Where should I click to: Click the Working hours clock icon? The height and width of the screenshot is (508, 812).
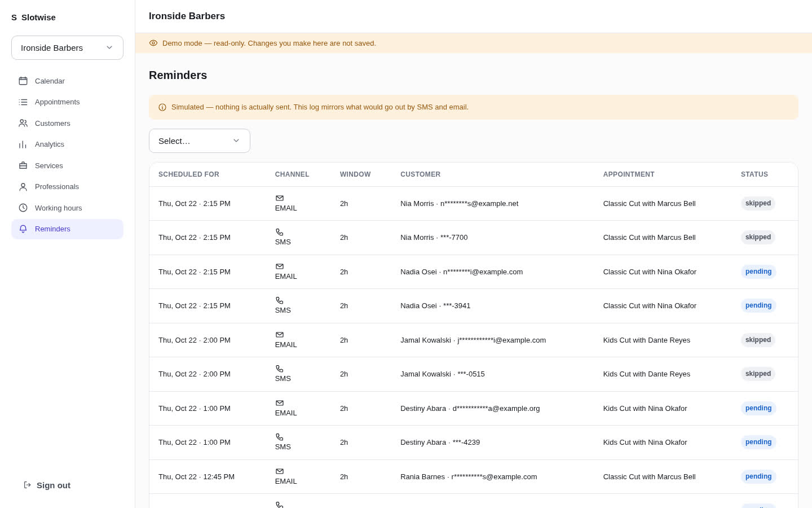23,208
